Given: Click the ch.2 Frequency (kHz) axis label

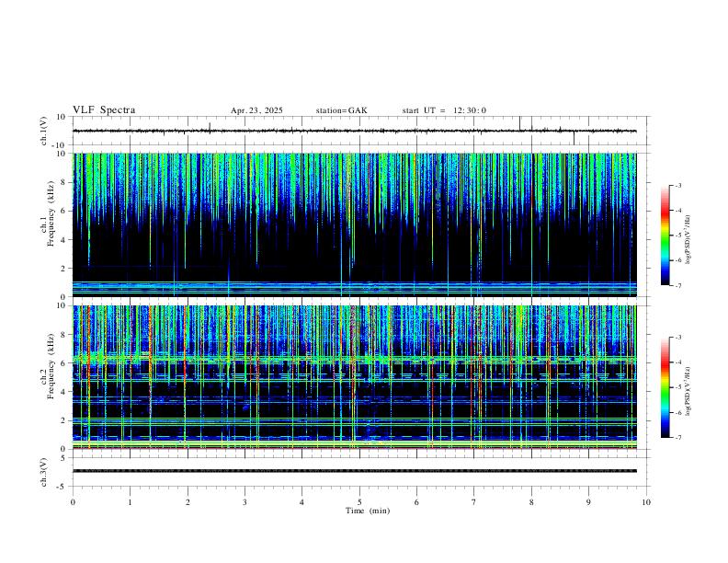Looking at the screenshot, I should (x=48, y=365).
